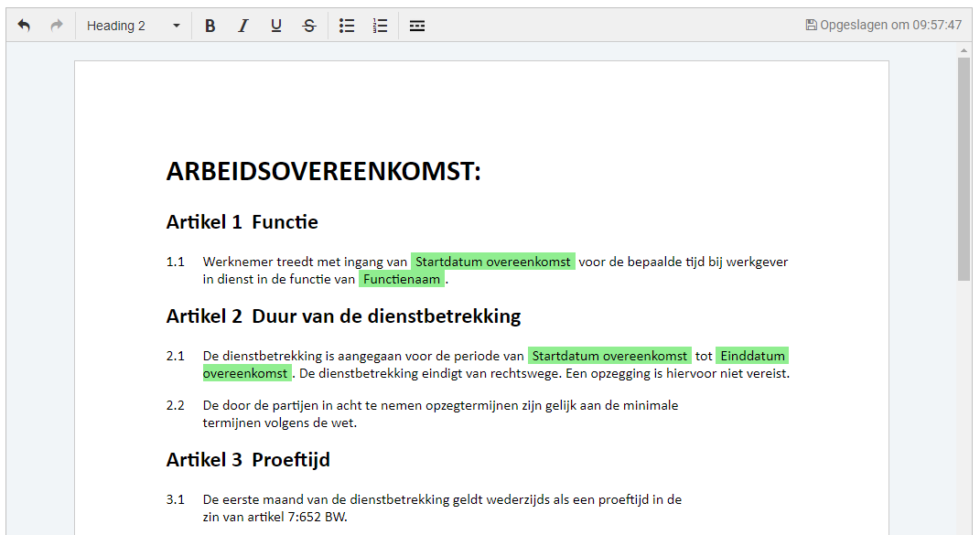This screenshot has width=980, height=535.
Task: Insert a numbered list
Action: pos(381,26)
